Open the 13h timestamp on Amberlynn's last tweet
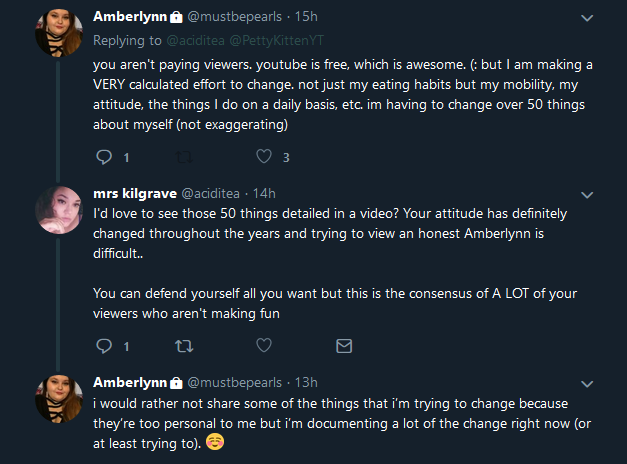Viewport: 627px width, 464px height. (x=306, y=383)
